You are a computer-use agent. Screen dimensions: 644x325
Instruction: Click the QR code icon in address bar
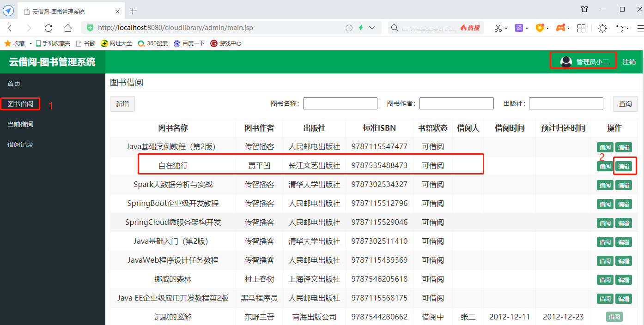349,28
